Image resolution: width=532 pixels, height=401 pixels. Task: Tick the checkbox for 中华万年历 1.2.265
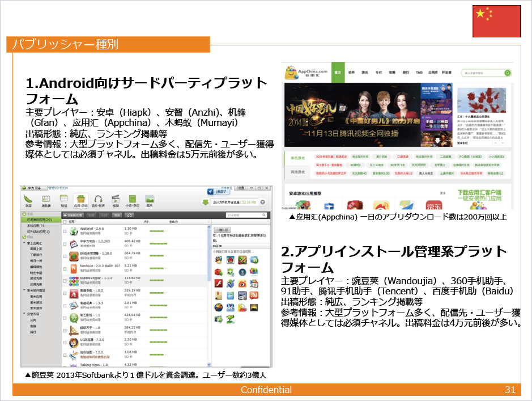click(x=65, y=244)
